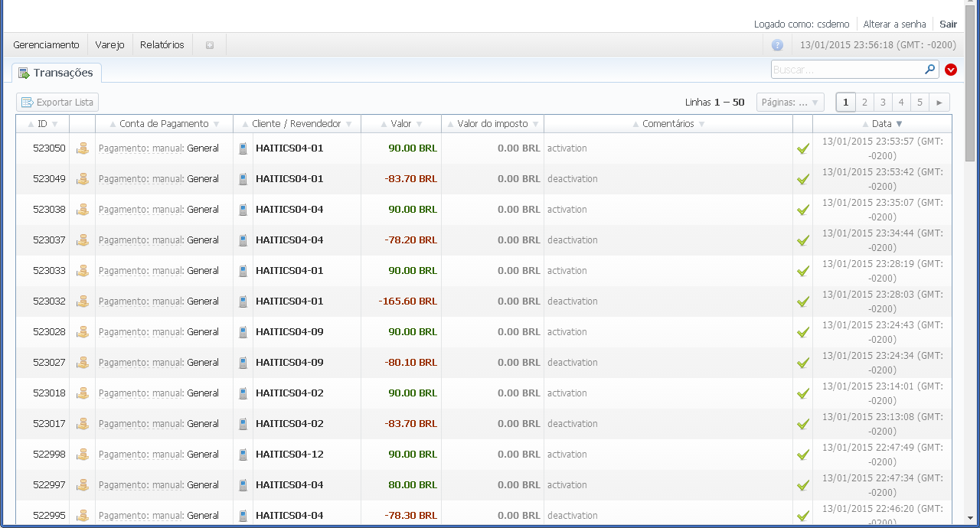980x528 pixels.
Task: Select the Transações tab
Action: click(x=57, y=73)
